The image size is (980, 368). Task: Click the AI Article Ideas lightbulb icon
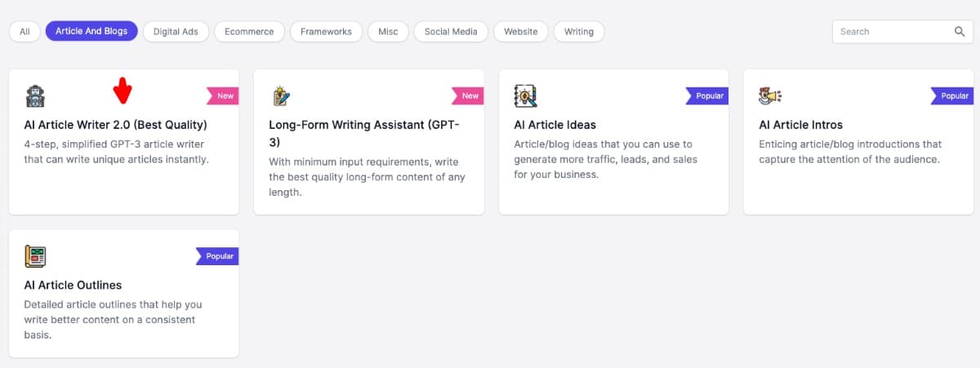[x=525, y=95]
